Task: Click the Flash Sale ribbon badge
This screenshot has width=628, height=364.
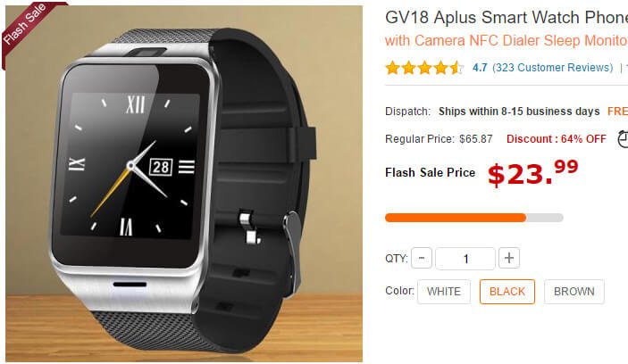Action: coord(26,25)
